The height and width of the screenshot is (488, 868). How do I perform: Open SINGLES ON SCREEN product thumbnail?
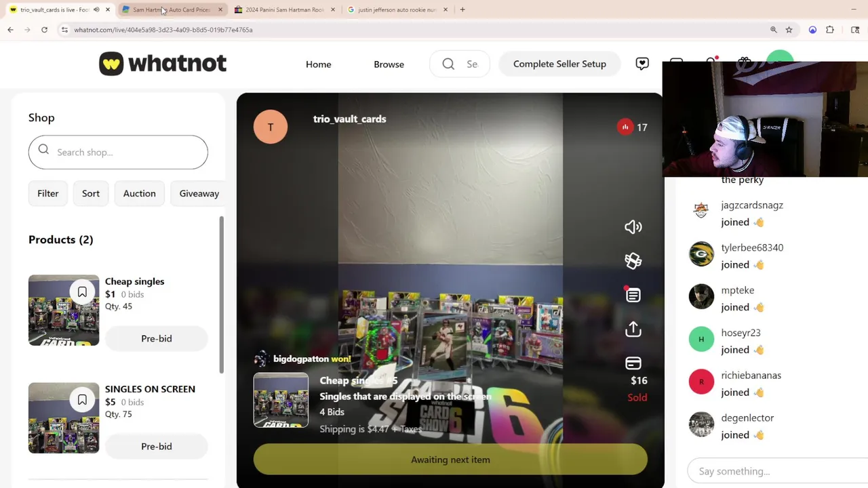click(x=64, y=418)
